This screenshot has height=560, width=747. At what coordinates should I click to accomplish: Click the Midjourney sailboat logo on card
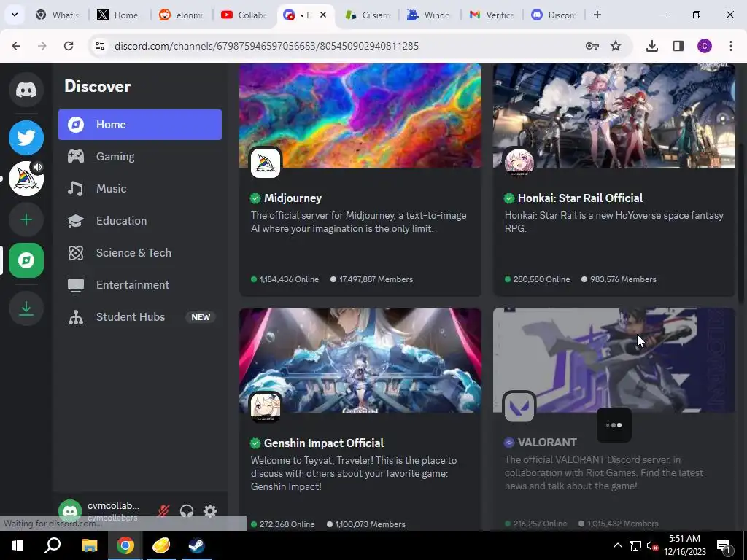point(266,163)
